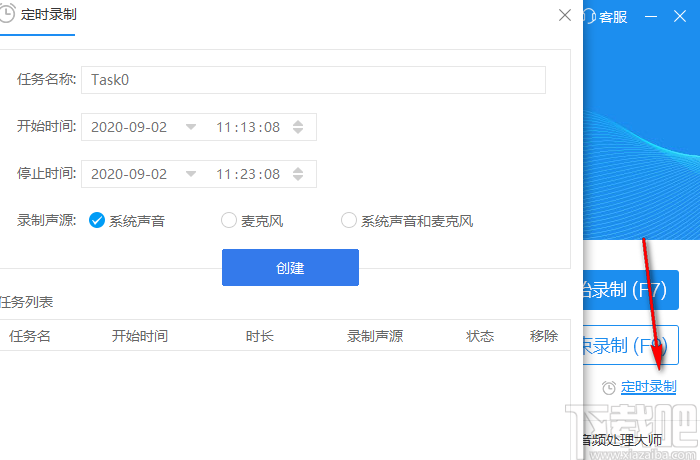Open 客服 headset icon in main window
The height and width of the screenshot is (460, 700).
(589, 17)
